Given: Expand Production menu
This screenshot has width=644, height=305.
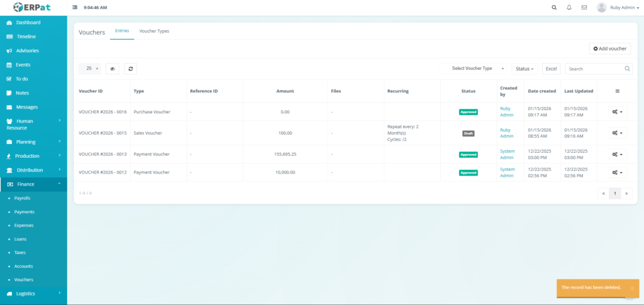Looking at the screenshot, I should [x=33, y=156].
